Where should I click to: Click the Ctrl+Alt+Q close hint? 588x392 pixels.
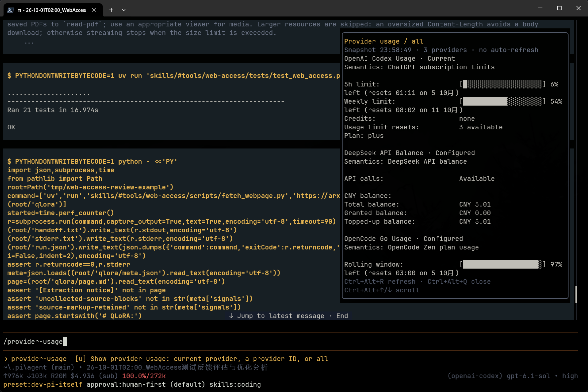pos(459,281)
